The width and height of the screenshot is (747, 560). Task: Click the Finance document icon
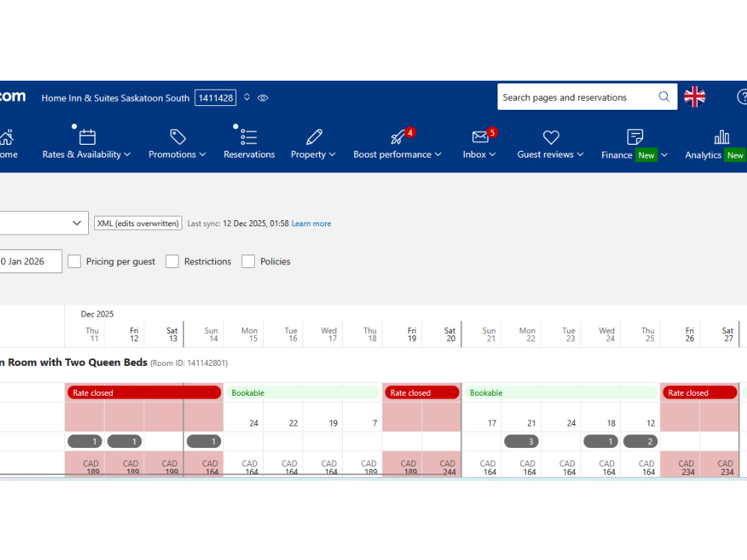(x=635, y=137)
